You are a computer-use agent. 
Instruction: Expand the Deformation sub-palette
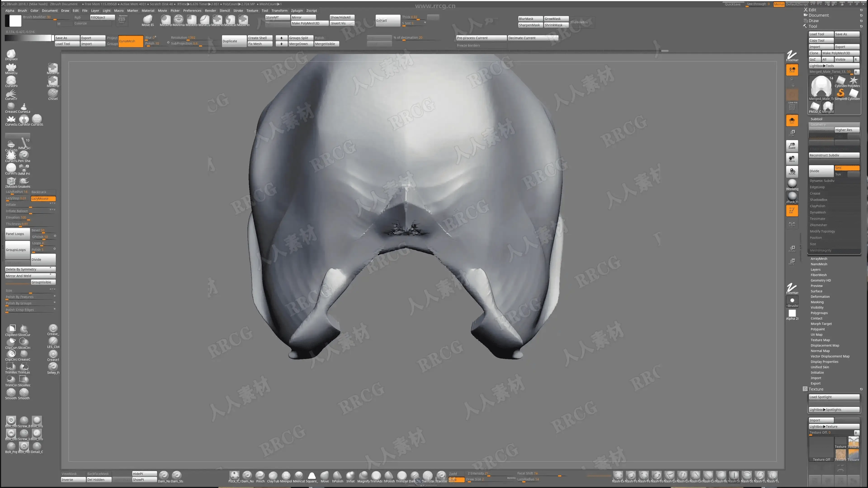point(820,297)
